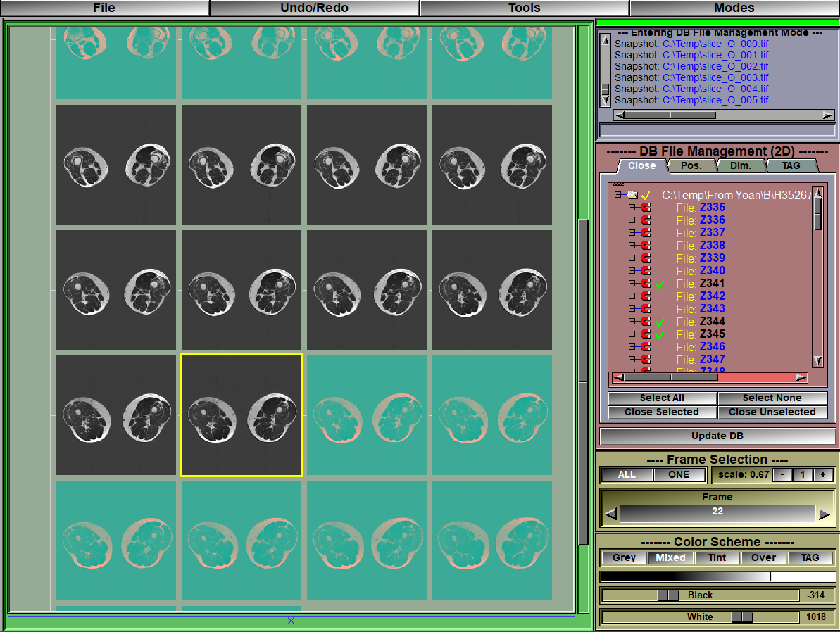Click the X marker on bottom bar
840x632 pixels.
291,621
